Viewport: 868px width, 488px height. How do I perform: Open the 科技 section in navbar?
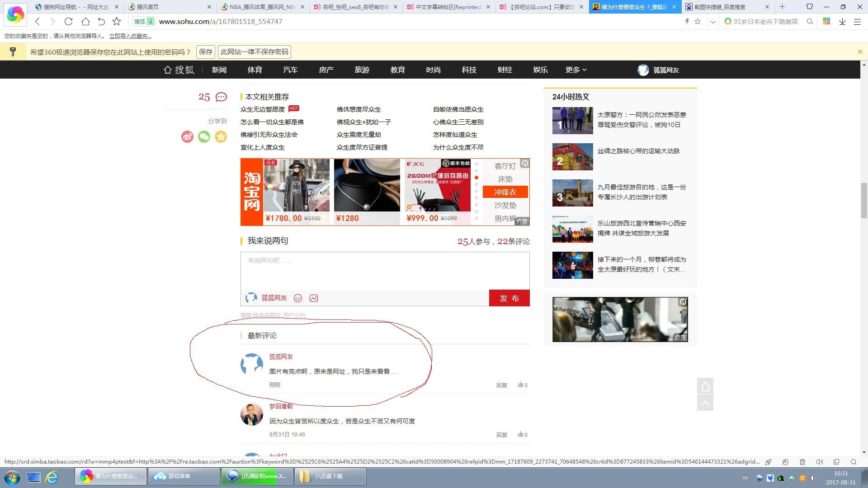click(x=469, y=70)
